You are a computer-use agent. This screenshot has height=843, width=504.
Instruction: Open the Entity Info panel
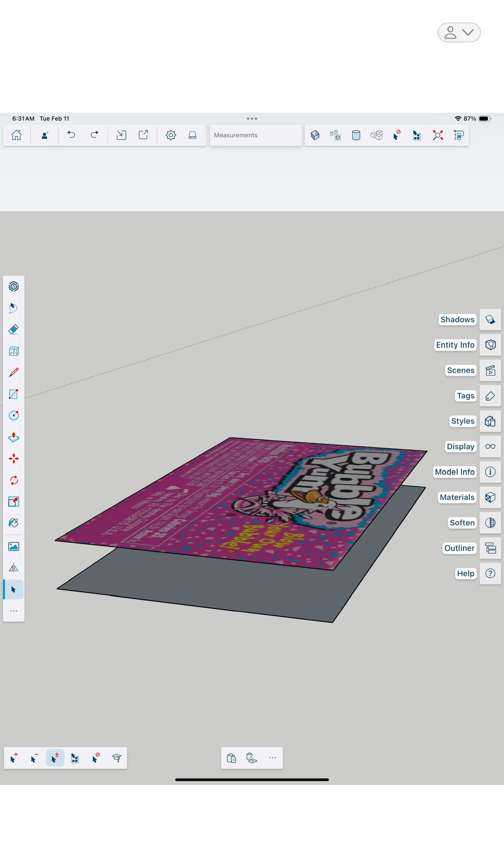[490, 345]
